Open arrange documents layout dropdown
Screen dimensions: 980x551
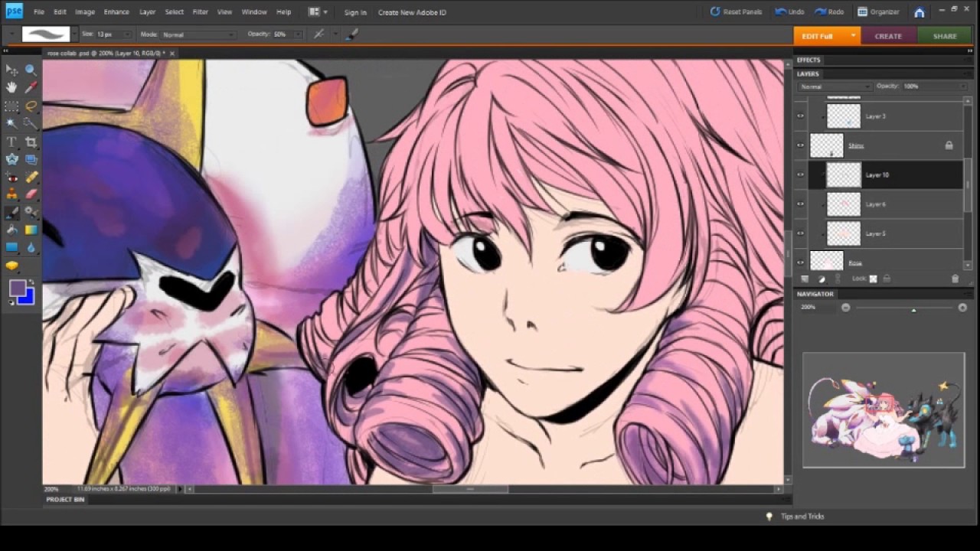318,12
